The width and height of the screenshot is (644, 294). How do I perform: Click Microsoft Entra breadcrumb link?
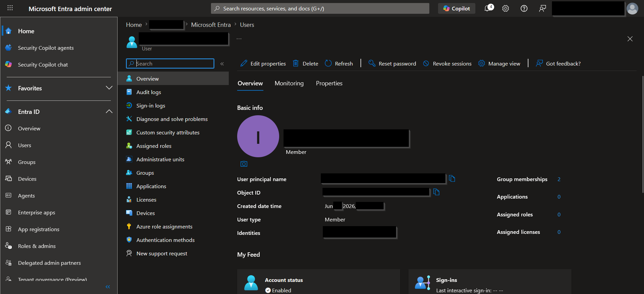[x=211, y=25]
